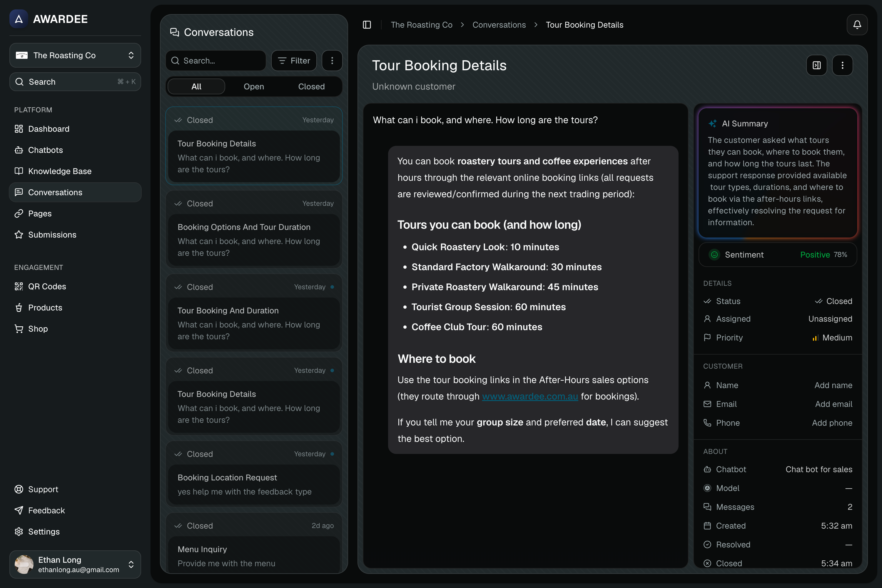The width and height of the screenshot is (882, 588).
Task: Switch to the Closed conversations tab
Action: coord(311,87)
